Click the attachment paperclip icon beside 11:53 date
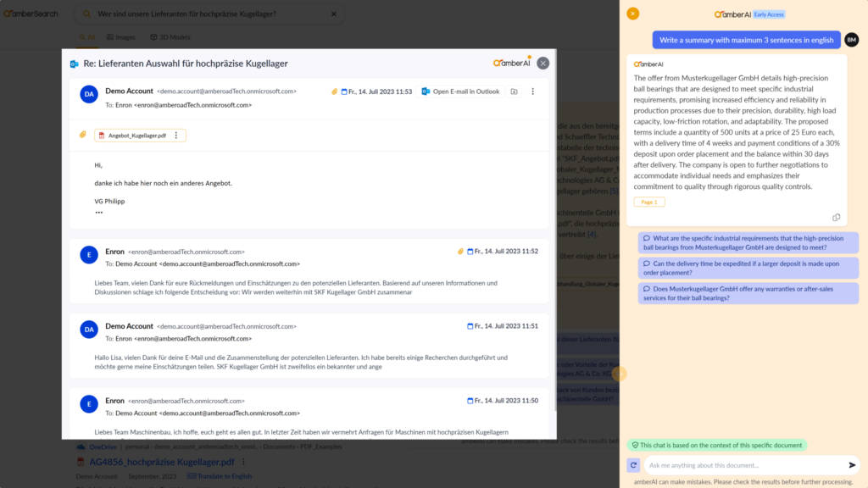 coord(335,91)
